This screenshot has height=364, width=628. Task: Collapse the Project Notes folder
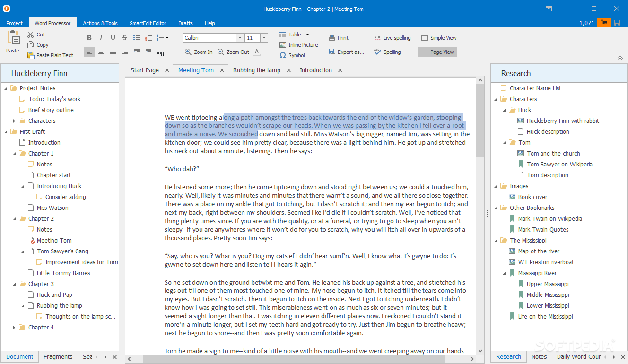6,88
